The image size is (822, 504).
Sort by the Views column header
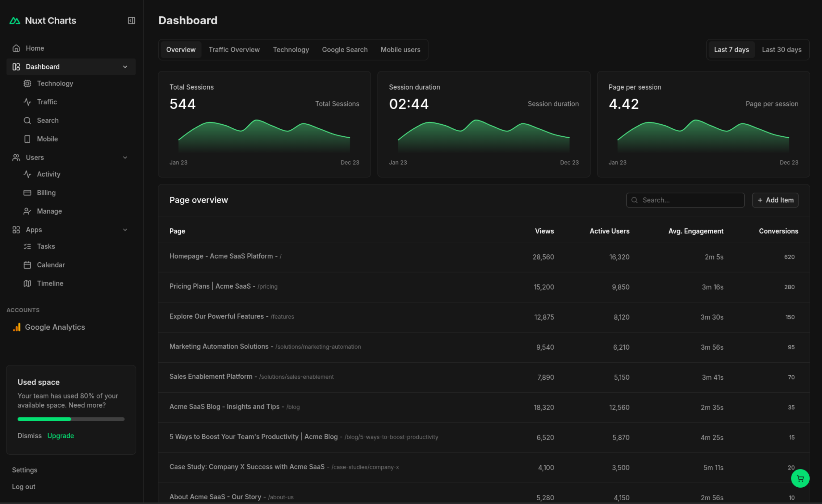pyautogui.click(x=544, y=231)
